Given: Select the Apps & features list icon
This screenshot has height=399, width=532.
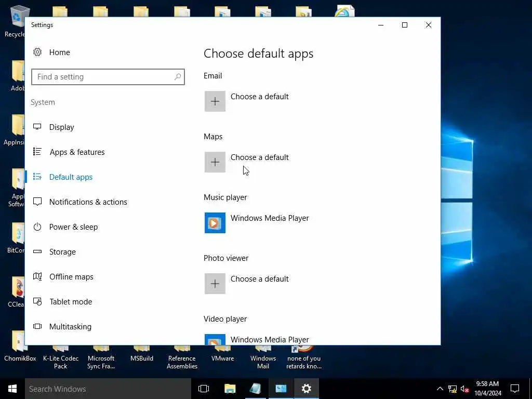Looking at the screenshot, I should [37, 152].
